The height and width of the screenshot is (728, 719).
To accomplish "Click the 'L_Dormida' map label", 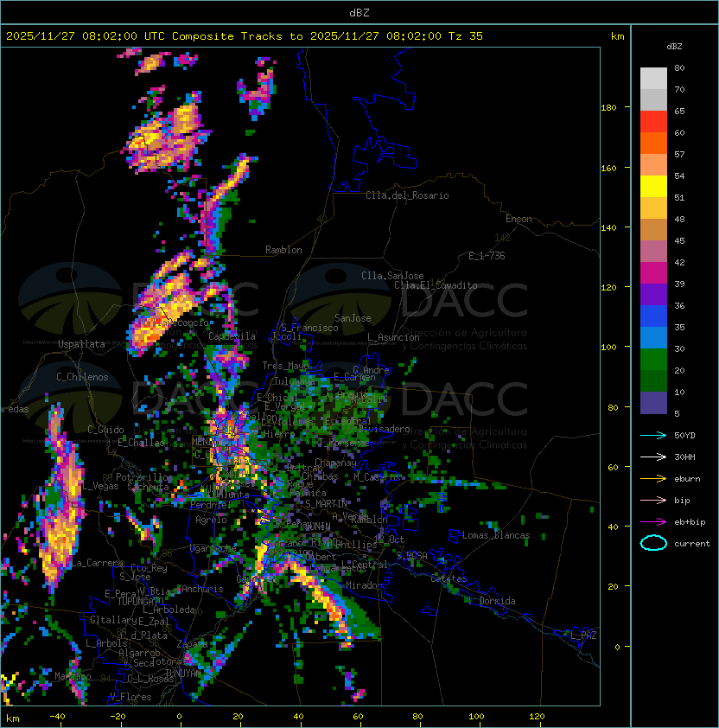I will point(492,601).
